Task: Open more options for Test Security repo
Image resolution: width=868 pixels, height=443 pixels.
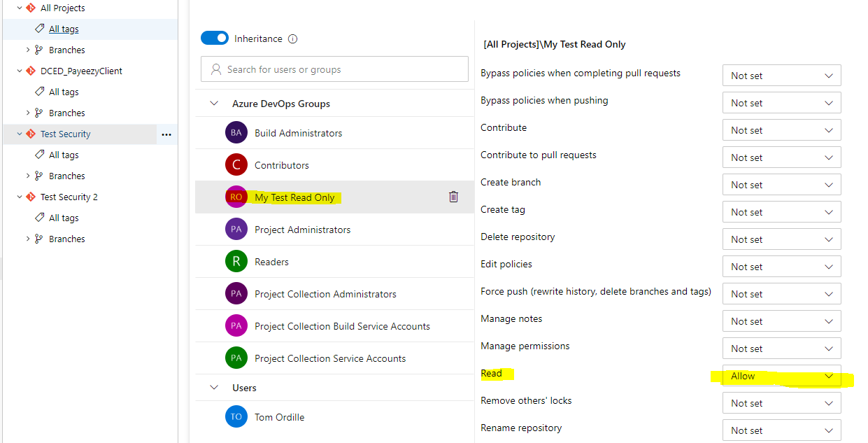Action: (166, 134)
